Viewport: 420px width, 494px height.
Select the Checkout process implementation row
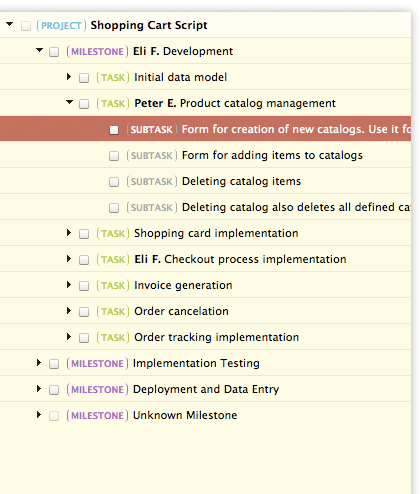(205, 259)
